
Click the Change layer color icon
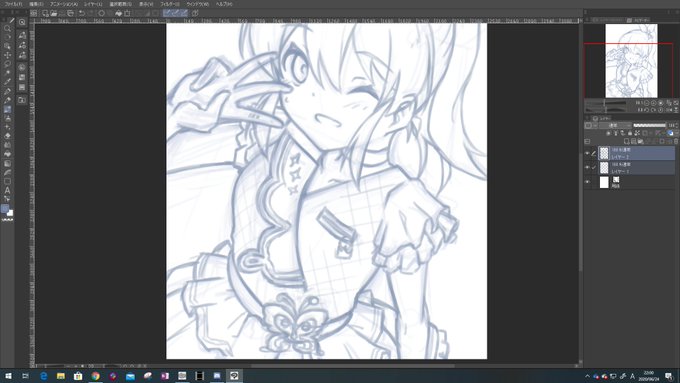pyautogui.click(x=670, y=133)
